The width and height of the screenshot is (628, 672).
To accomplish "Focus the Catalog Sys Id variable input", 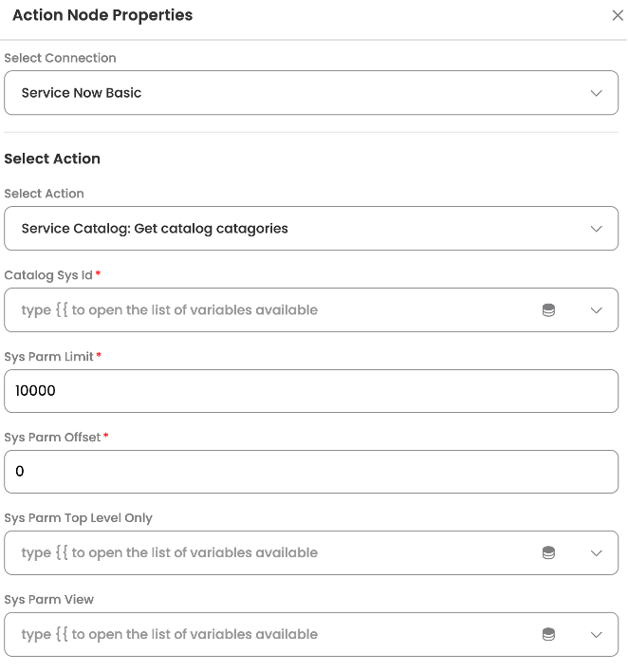I will click(266, 310).
